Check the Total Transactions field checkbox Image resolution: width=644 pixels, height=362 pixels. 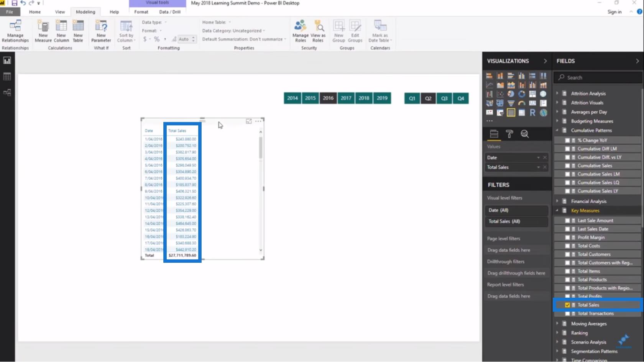[567, 313]
